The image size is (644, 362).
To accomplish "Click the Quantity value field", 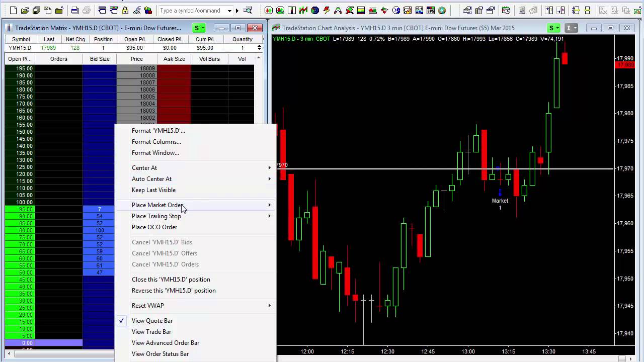I will tap(242, 48).
